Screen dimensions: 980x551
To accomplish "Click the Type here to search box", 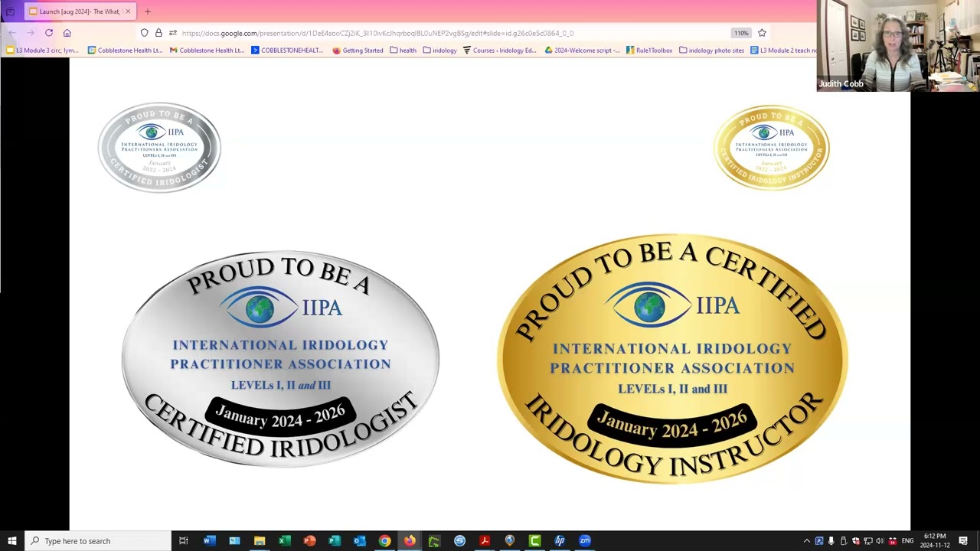I will [98, 541].
